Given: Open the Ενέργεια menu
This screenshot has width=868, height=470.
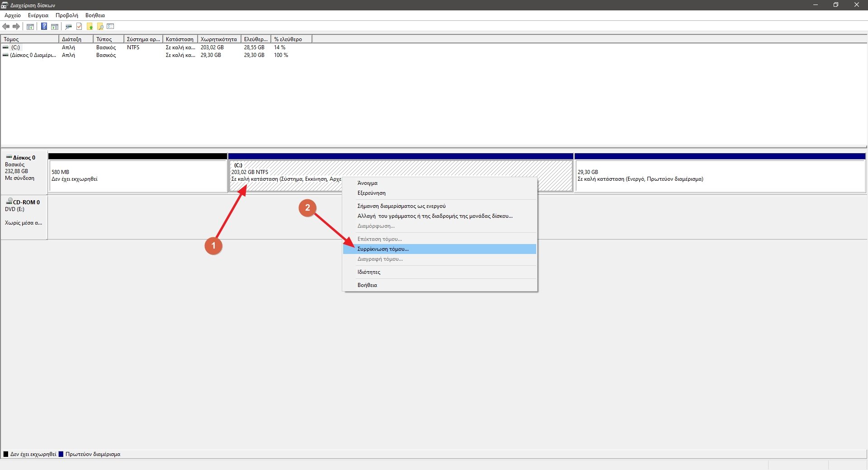Looking at the screenshot, I should (38, 15).
